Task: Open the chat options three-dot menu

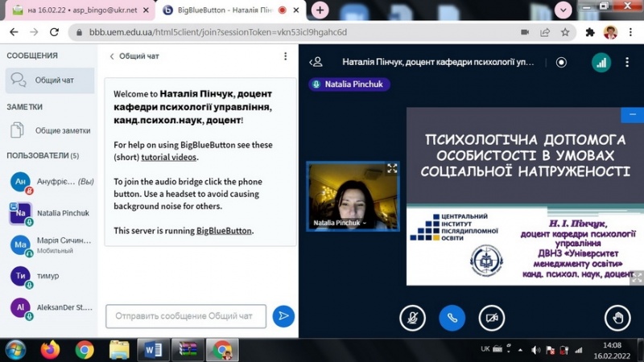Action: [285, 56]
